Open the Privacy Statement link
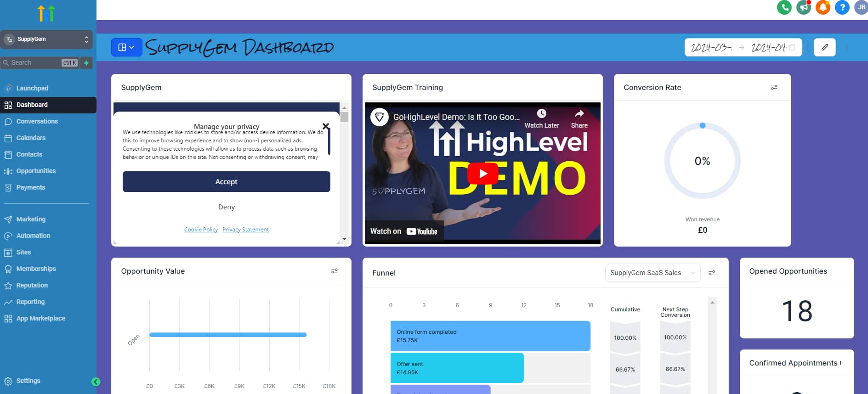This screenshot has width=868, height=394. pyautogui.click(x=245, y=230)
